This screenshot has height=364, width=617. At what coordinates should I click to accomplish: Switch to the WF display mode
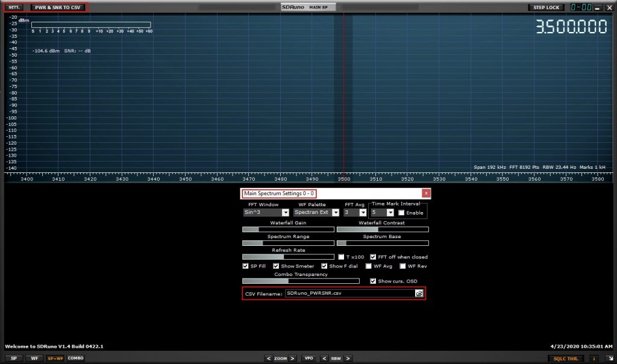click(x=34, y=358)
